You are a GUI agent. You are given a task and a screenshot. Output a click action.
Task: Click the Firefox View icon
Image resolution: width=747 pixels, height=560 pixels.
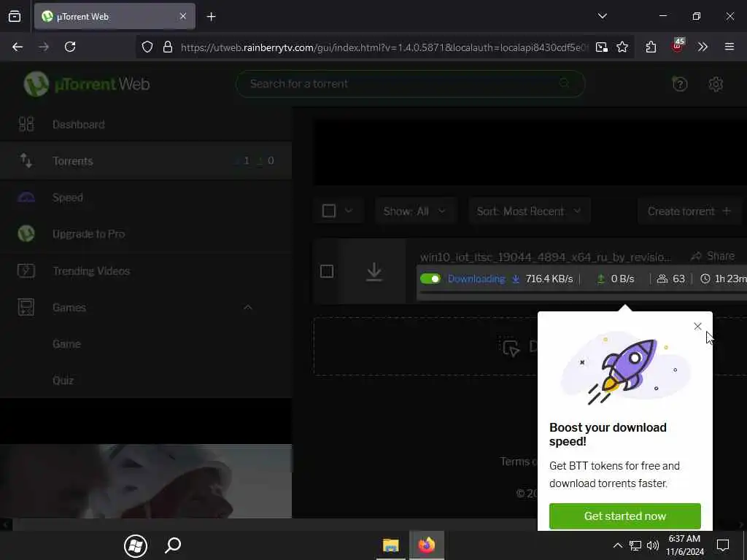point(15,16)
